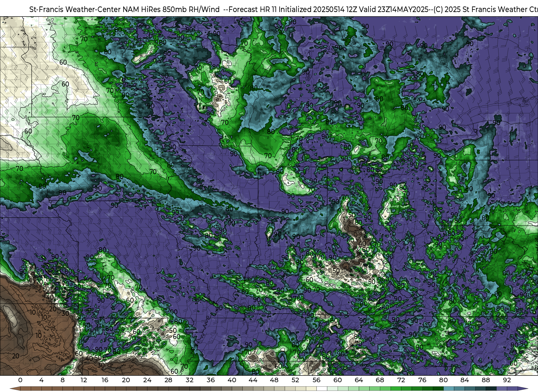
Task: Click the colorbar tick label 84
Action: pos(465,380)
